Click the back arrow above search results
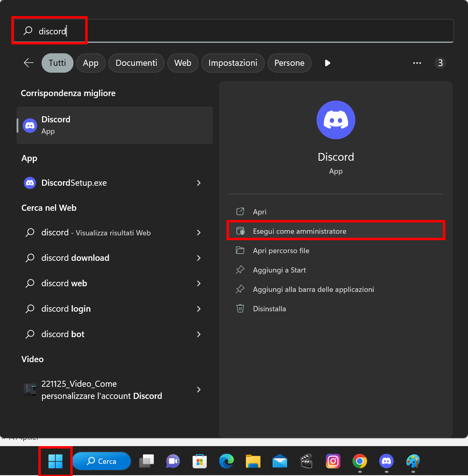Screen dimensions: 468x476 click(28, 63)
